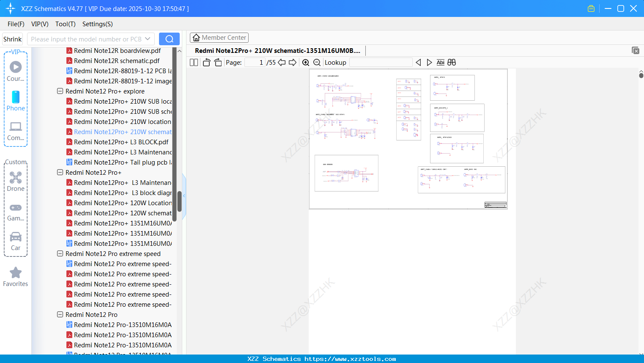Collapse the file tree panel handle
Viewport: 644px width, 363px height.
184,196
